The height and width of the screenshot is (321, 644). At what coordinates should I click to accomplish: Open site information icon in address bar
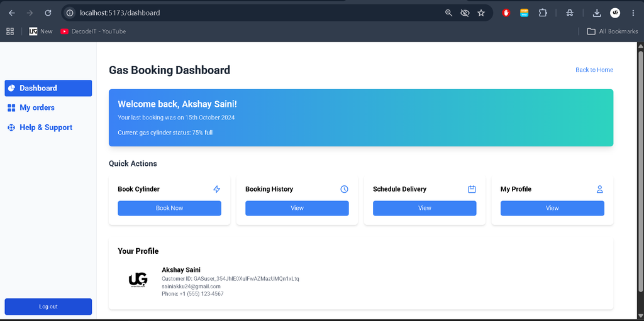(x=70, y=13)
